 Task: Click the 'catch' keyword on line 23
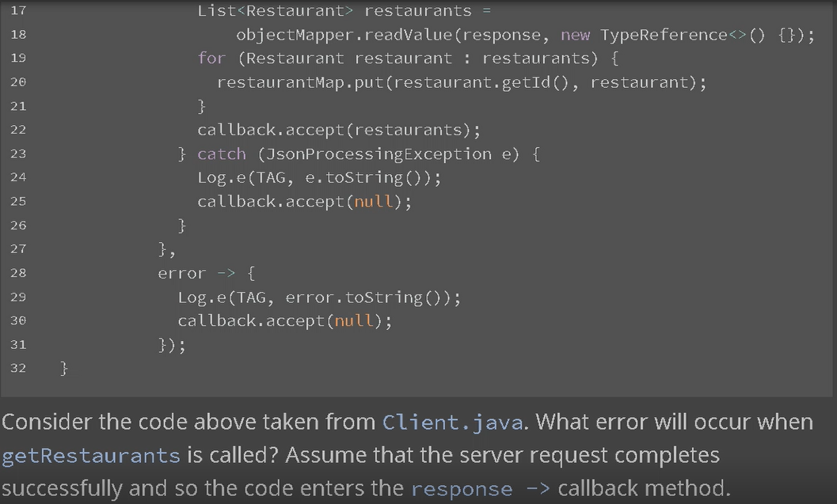(222, 154)
